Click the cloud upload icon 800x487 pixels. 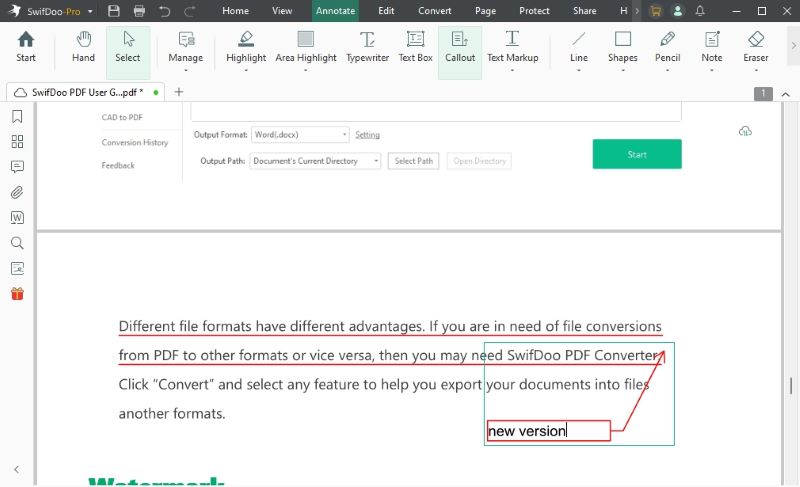coord(745,131)
